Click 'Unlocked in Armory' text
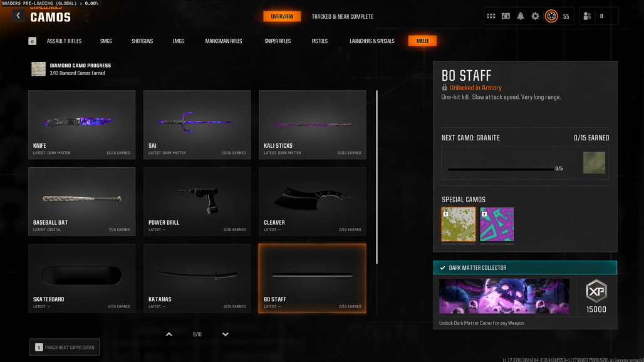644x362 pixels. click(475, 88)
